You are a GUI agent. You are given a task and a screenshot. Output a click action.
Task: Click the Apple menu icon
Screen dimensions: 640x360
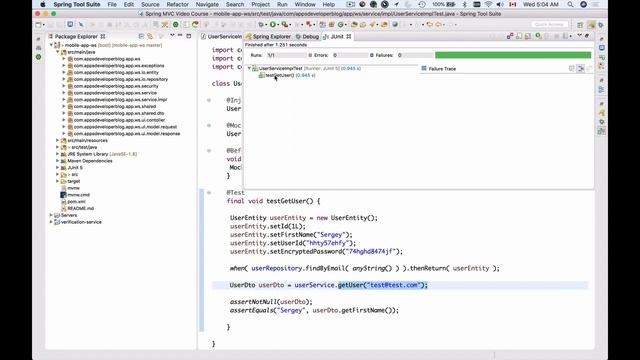point(43,4)
